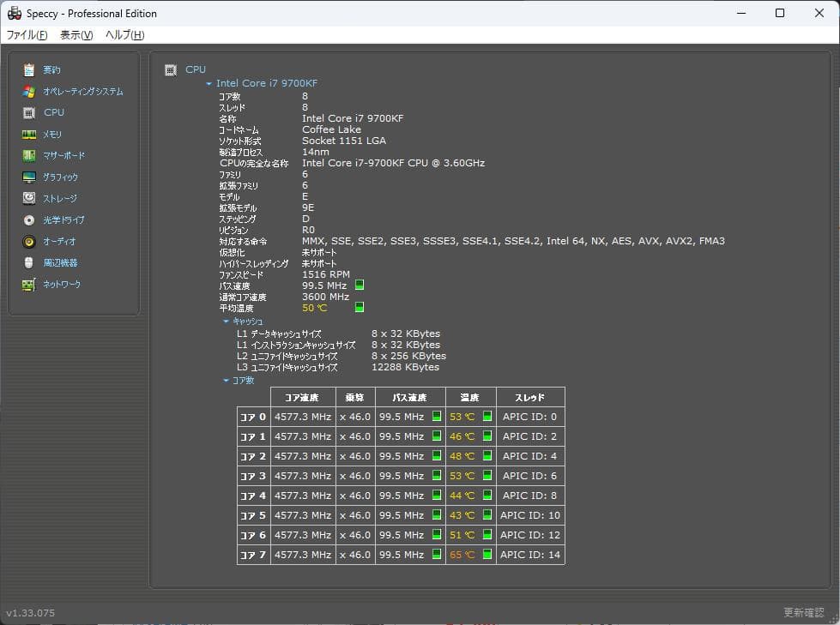Open the ヘルプ(H) menu

coord(124,35)
